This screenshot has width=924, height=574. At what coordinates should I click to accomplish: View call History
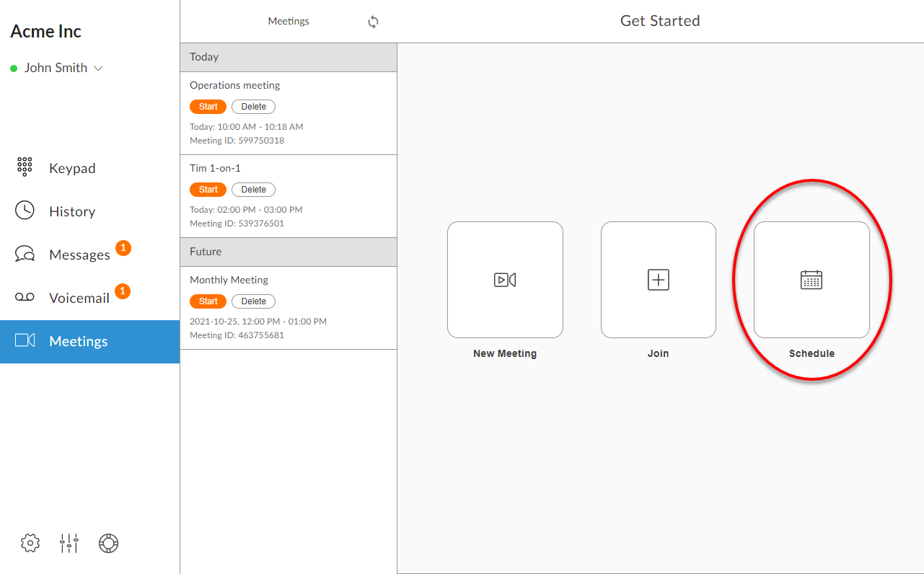tap(71, 211)
